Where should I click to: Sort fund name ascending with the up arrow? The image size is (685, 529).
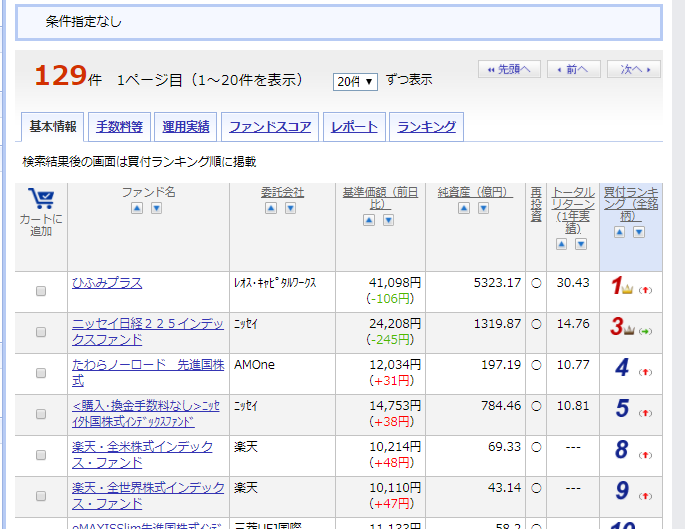[137, 208]
